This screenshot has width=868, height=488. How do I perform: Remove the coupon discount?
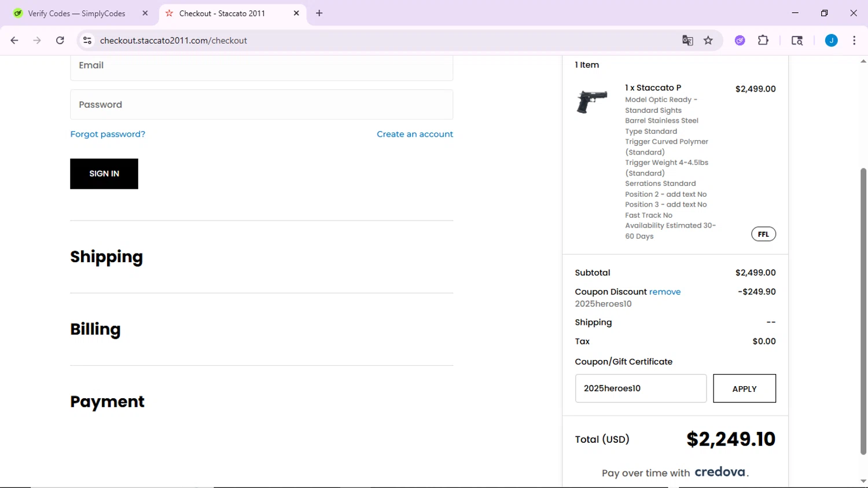(x=665, y=292)
